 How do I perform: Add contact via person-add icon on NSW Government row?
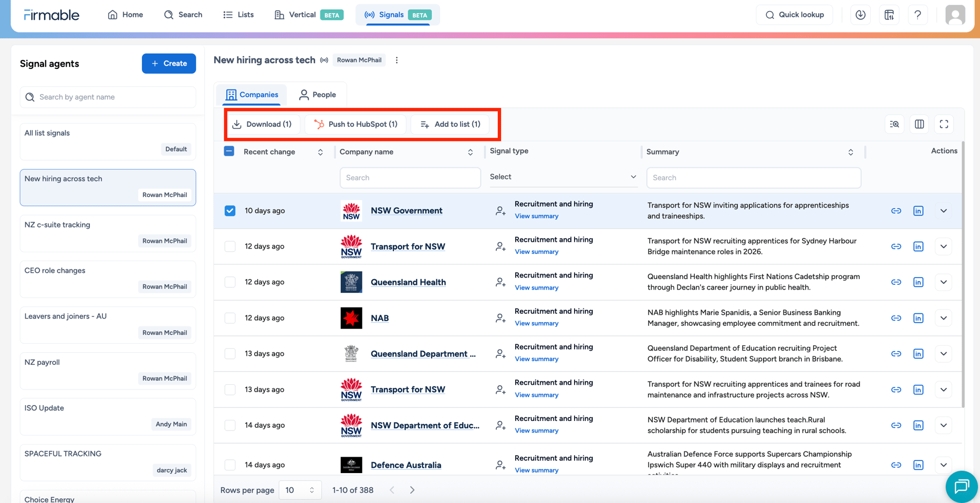click(x=499, y=210)
